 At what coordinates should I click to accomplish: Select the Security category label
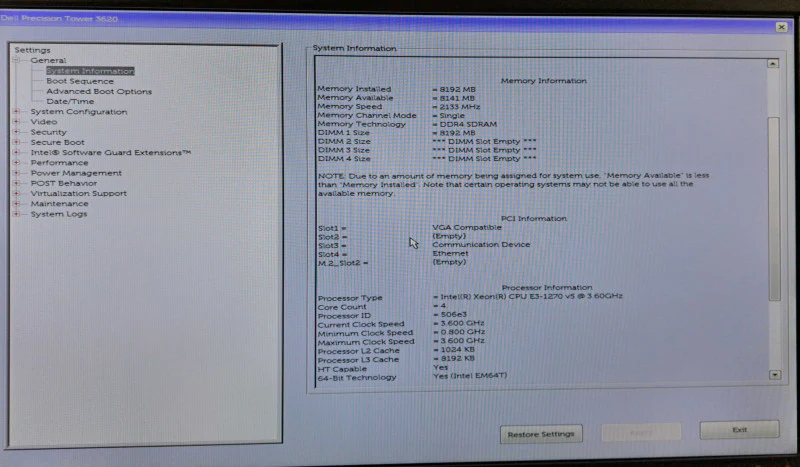[48, 132]
